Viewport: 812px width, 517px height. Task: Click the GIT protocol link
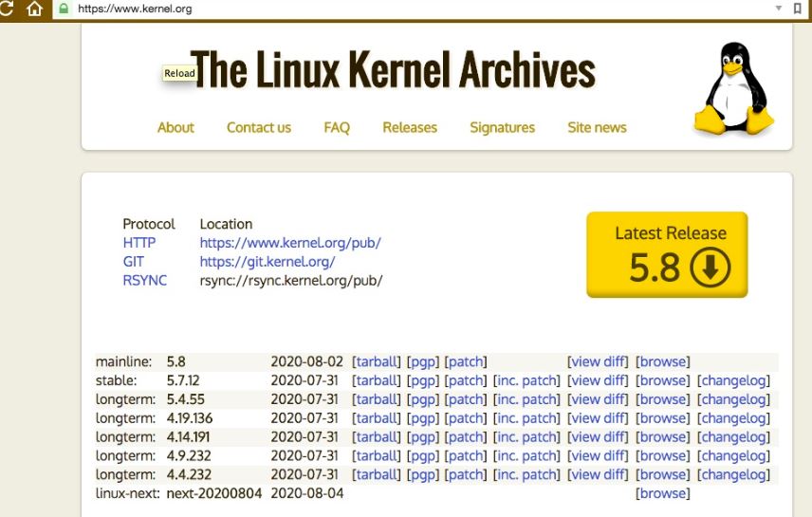(x=134, y=262)
